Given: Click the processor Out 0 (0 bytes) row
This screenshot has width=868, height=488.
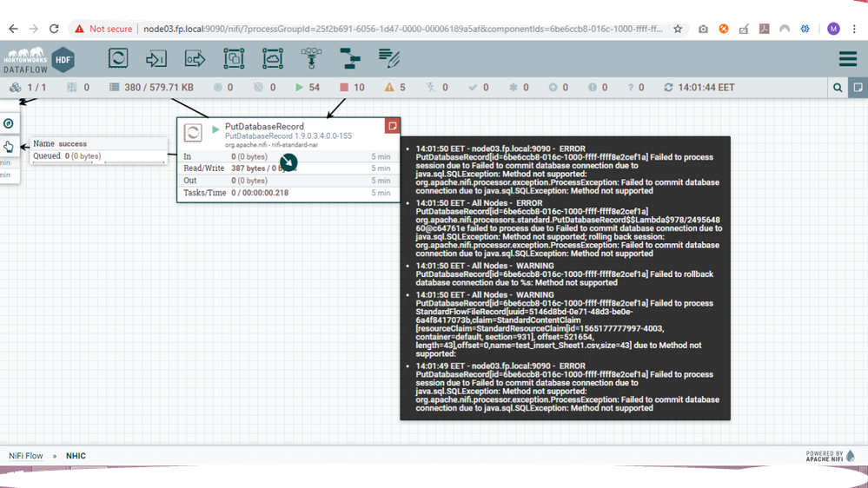Looking at the screenshot, I should 288,181.
